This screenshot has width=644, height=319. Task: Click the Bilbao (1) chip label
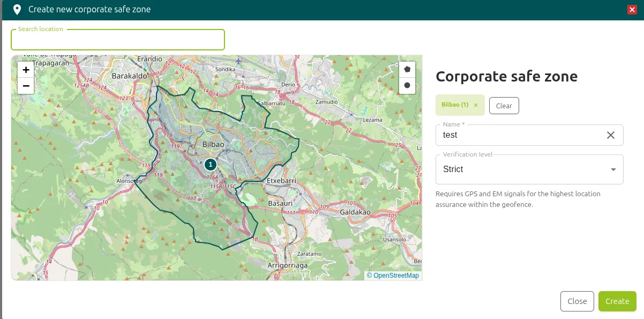(455, 105)
